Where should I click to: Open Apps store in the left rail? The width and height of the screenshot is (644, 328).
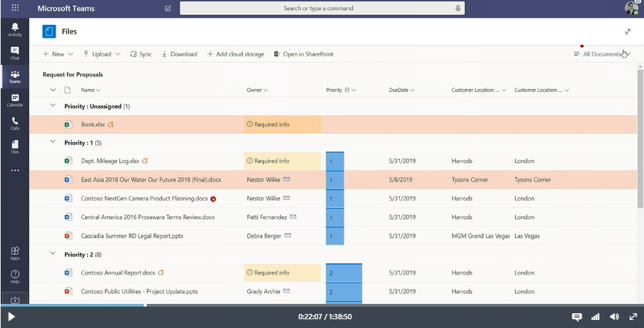click(x=15, y=254)
